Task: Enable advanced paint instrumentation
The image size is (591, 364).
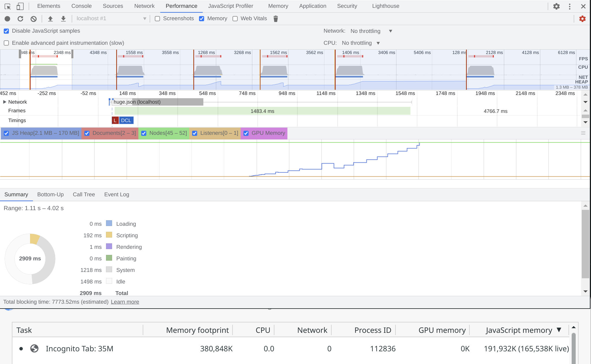Action: pos(6,43)
